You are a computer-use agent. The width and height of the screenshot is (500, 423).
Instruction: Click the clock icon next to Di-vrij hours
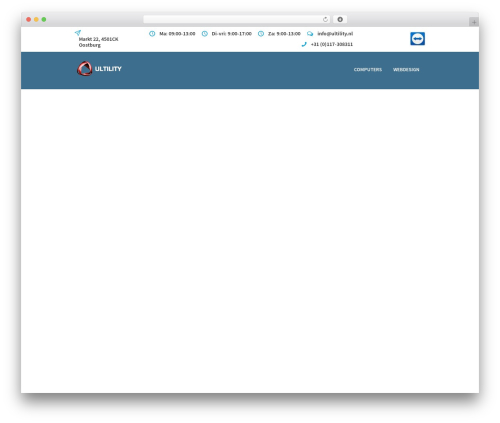click(x=205, y=34)
